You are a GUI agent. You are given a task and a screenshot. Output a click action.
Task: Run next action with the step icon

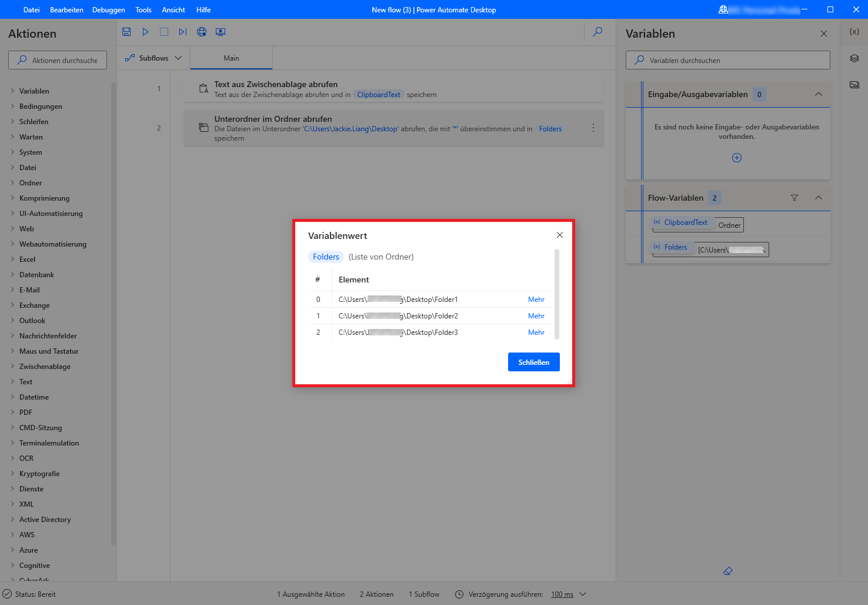(x=183, y=32)
